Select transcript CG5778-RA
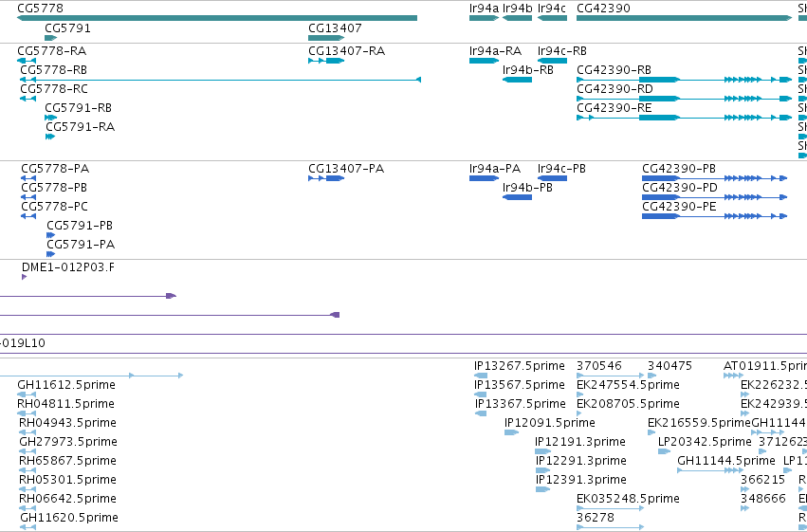This screenshot has width=807, height=532. click(27, 61)
